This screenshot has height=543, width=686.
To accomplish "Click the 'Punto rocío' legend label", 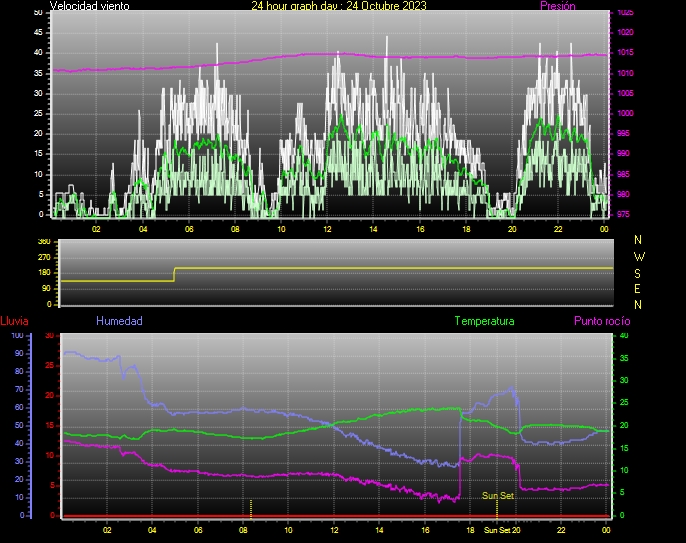I will pos(602,321).
